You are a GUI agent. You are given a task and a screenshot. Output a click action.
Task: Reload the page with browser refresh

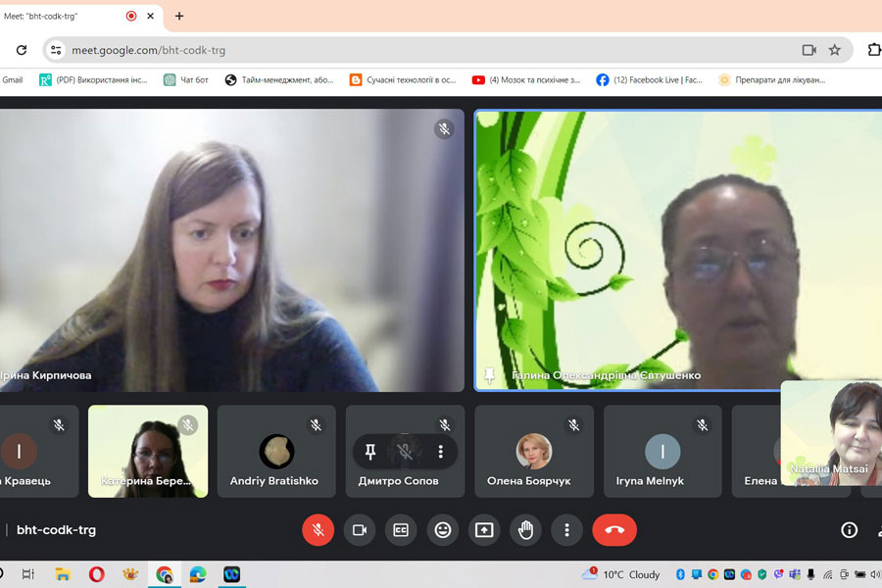click(22, 50)
